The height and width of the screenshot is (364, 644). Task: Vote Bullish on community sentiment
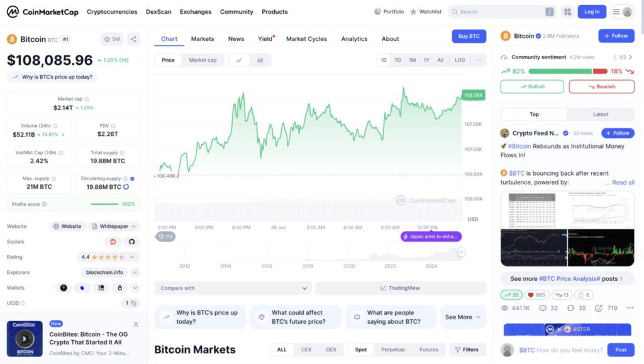(x=532, y=87)
